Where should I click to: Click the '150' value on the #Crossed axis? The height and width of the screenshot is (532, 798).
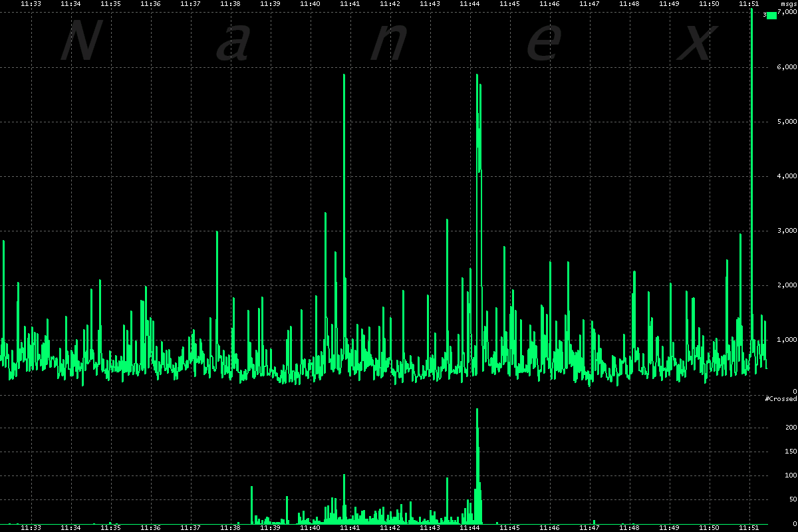coord(791,451)
